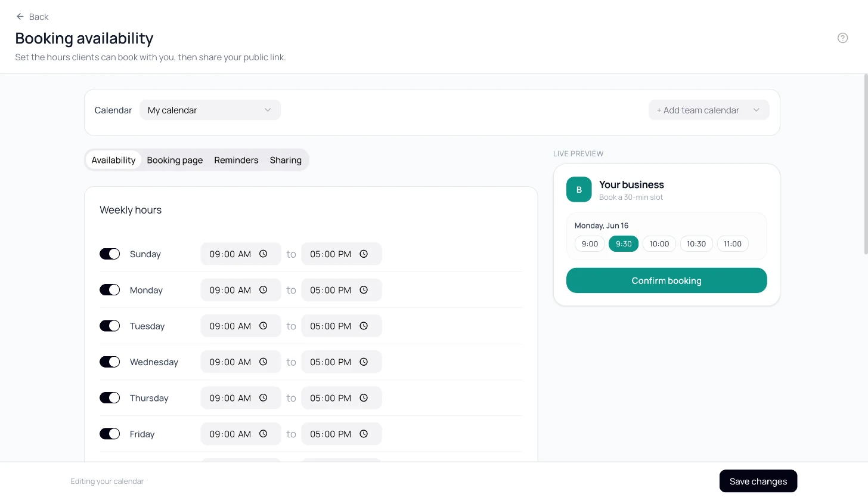Image resolution: width=868 pixels, height=500 pixels.
Task: Pick the 10:00 preview slot
Action: [659, 243]
